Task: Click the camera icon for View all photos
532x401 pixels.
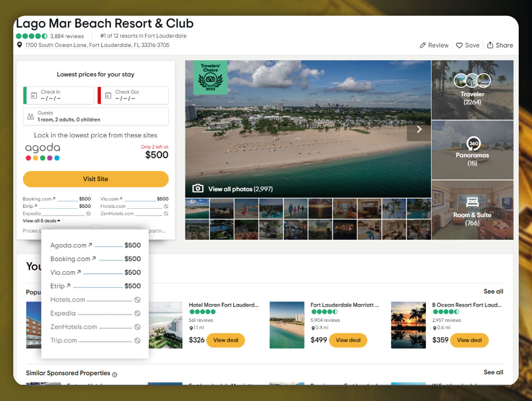Action: click(198, 188)
